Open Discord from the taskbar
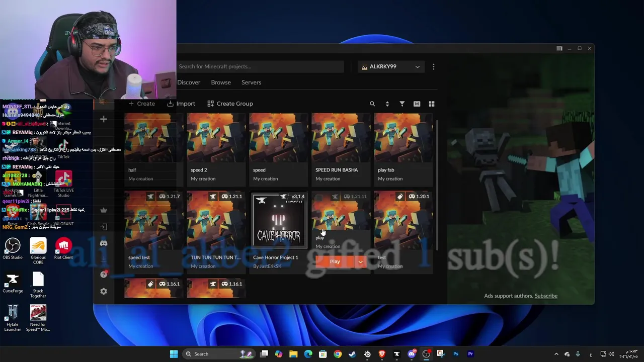The width and height of the screenshot is (644, 362). tap(412, 354)
